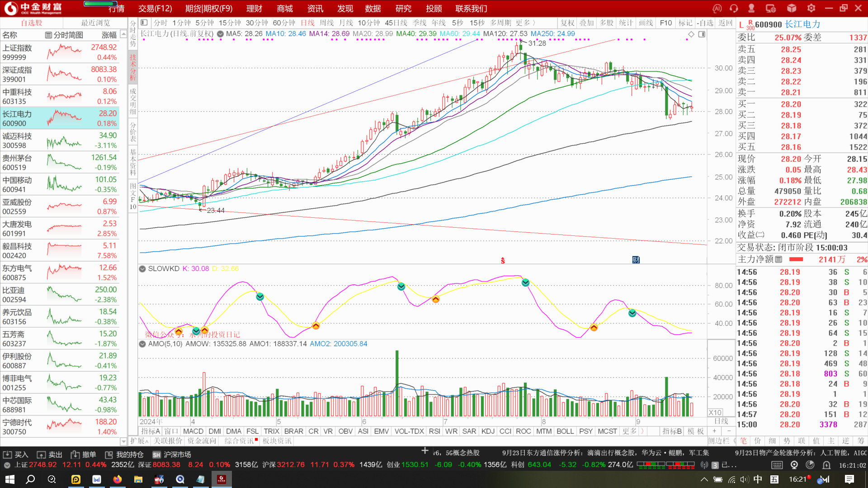Open settings gear in title bar

point(811,8)
